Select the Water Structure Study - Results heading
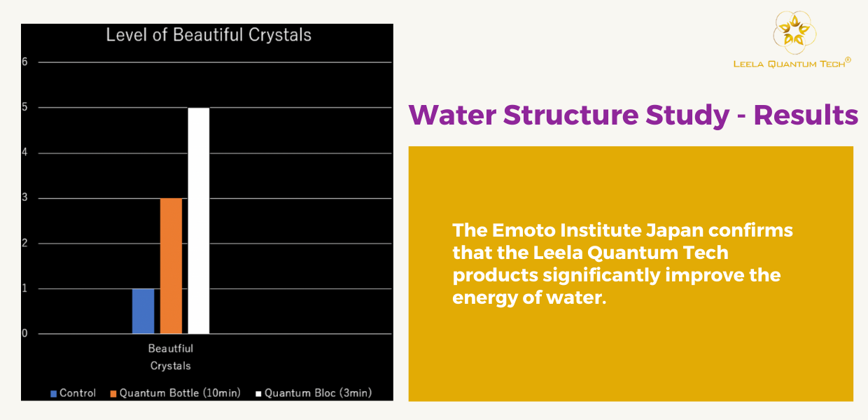This screenshot has height=420, width=868. point(633,115)
